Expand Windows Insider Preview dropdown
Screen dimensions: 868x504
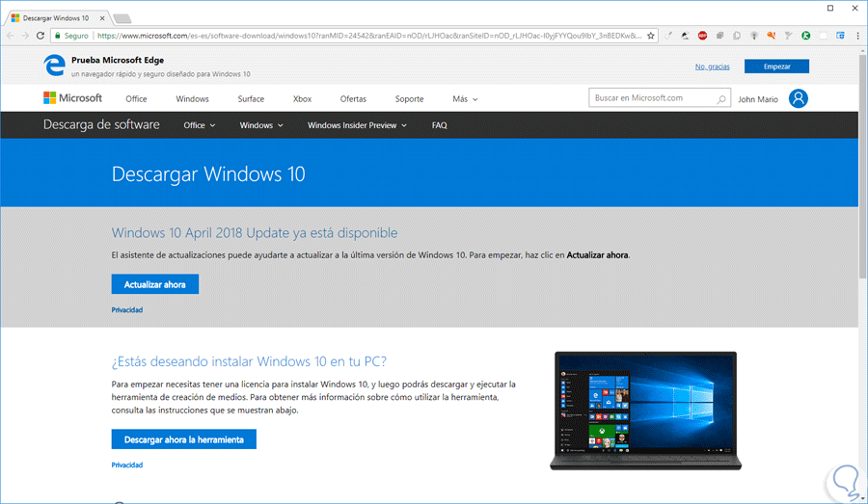[x=357, y=125]
